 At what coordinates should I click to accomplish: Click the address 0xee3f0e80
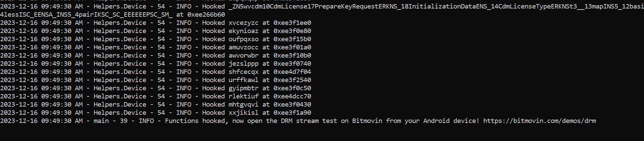point(292,31)
